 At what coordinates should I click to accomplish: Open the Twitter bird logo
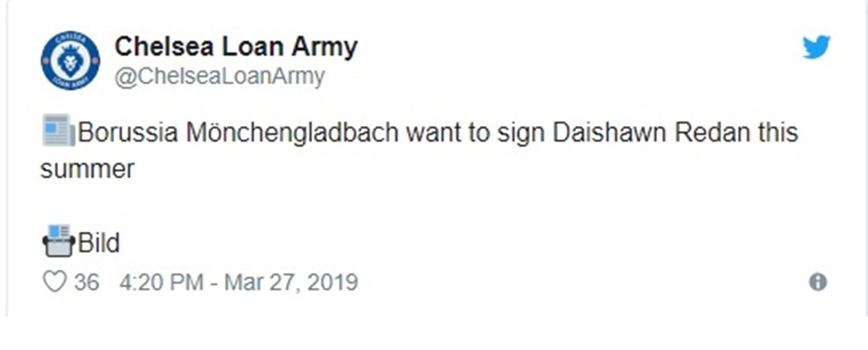[x=816, y=48]
